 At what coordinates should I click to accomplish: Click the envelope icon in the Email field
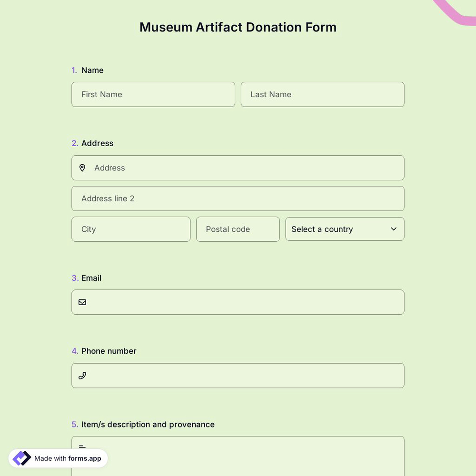coord(82,302)
